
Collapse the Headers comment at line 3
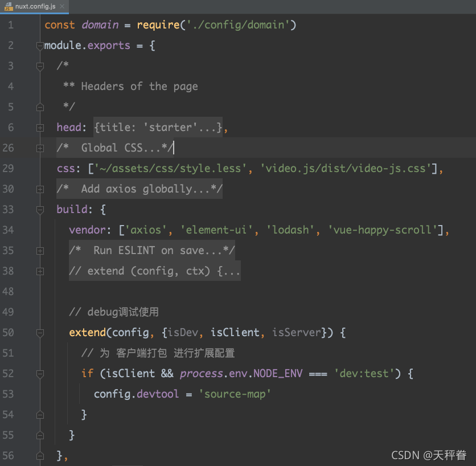pyautogui.click(x=40, y=66)
